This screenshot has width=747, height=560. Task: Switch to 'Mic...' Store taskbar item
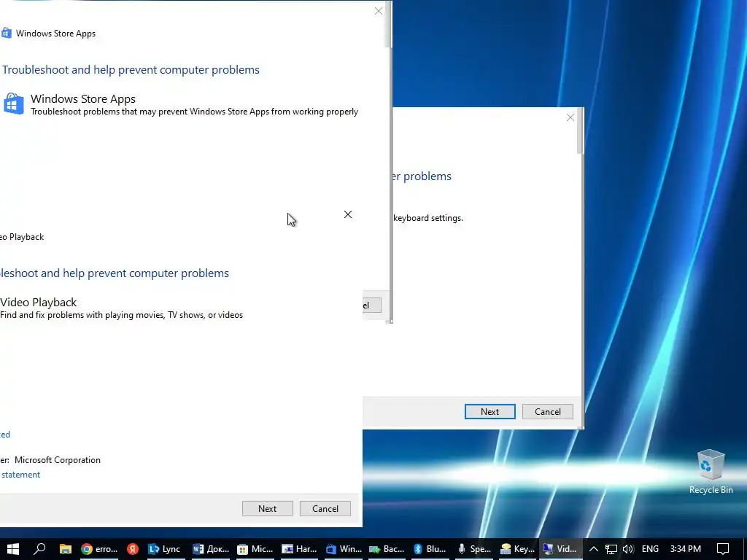click(x=255, y=549)
